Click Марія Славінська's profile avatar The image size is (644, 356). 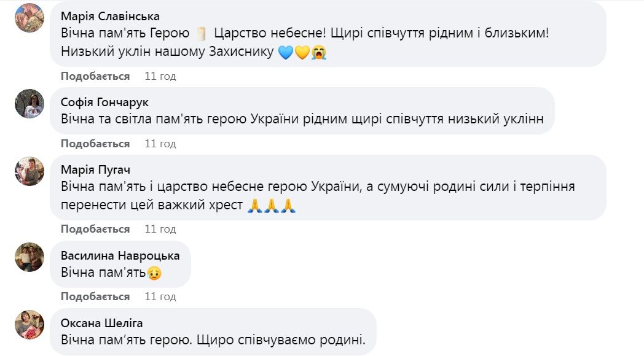click(x=29, y=18)
